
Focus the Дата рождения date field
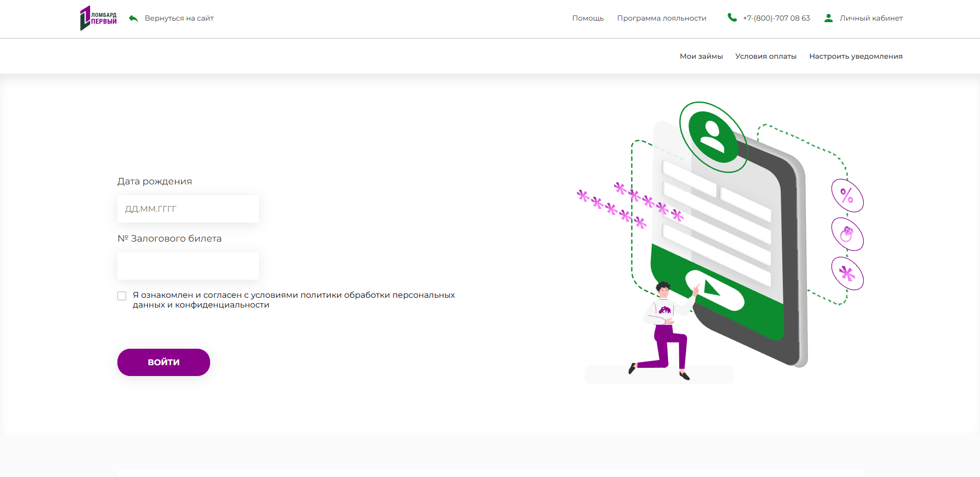pyautogui.click(x=188, y=209)
